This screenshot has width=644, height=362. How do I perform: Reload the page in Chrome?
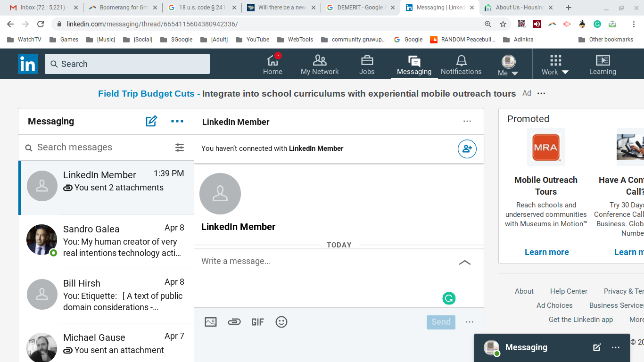click(x=41, y=24)
